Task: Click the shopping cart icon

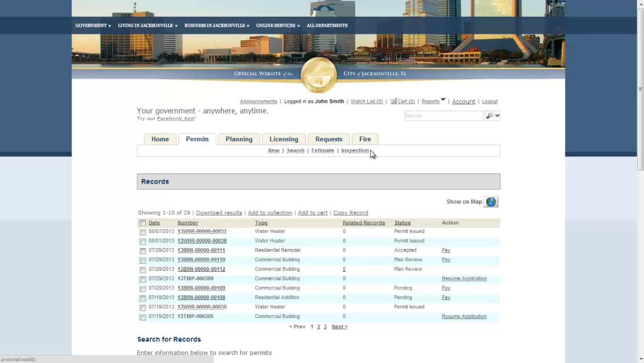Action: coord(393,101)
